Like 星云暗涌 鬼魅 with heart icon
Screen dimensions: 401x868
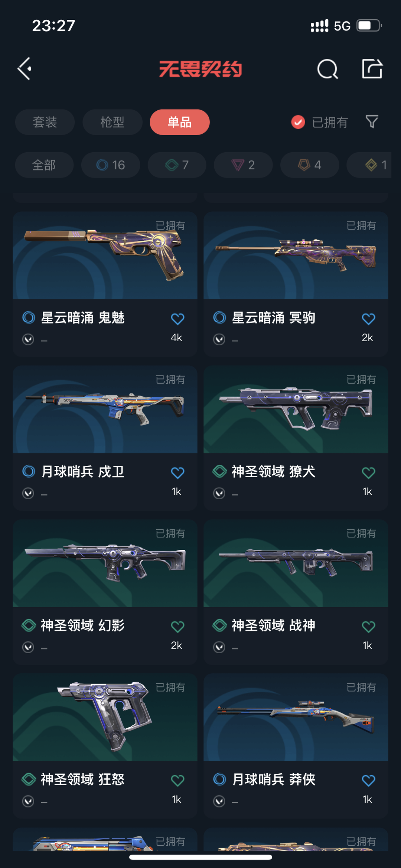[x=177, y=319]
